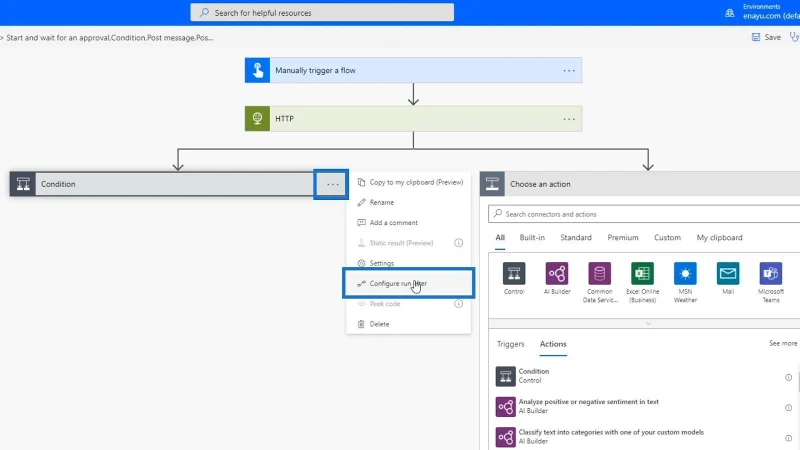
Task: Switch to the Custom tab
Action: tap(667, 238)
